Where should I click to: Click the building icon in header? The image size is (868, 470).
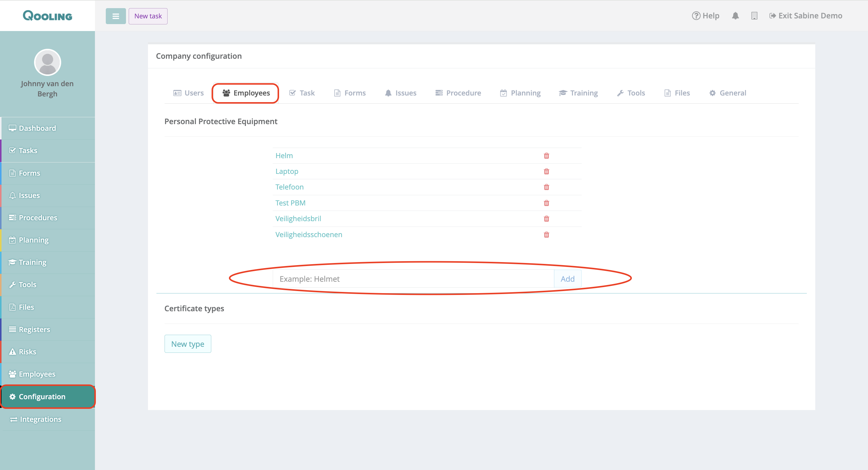[x=754, y=16]
